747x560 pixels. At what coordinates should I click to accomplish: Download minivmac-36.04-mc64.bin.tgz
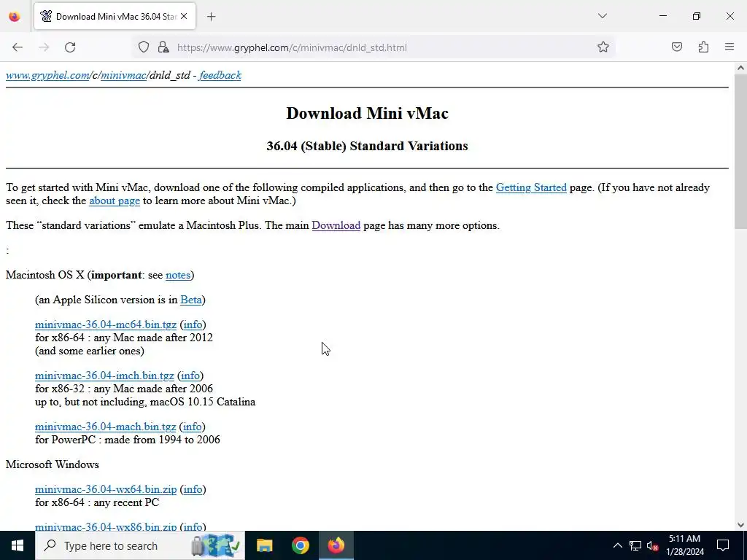[x=106, y=324]
